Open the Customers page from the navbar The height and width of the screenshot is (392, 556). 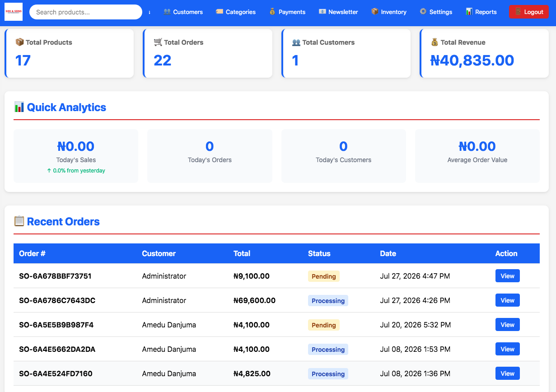(x=183, y=12)
